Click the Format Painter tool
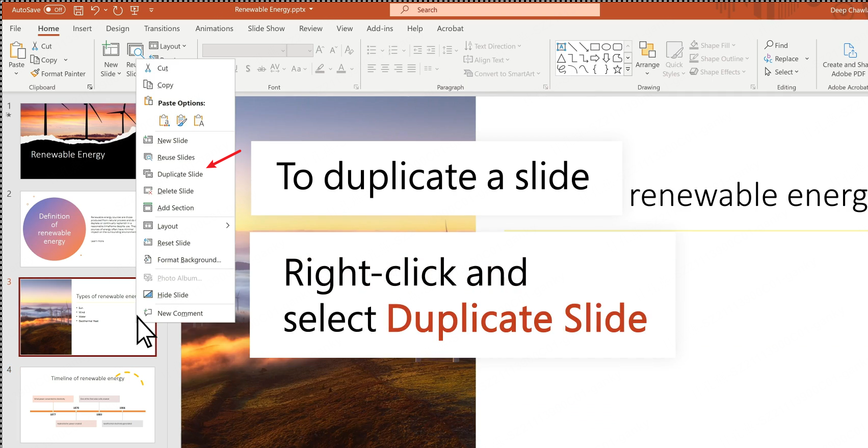 [x=58, y=73]
